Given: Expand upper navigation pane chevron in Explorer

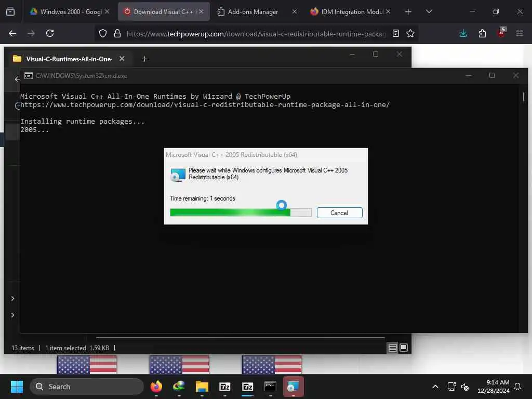Looking at the screenshot, I should (x=12, y=299).
